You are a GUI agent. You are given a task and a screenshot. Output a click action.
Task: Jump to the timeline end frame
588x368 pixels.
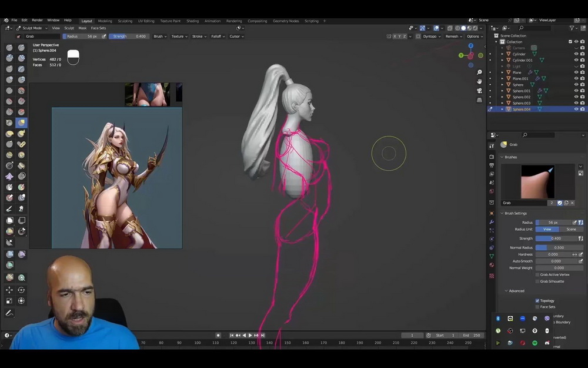click(x=262, y=336)
